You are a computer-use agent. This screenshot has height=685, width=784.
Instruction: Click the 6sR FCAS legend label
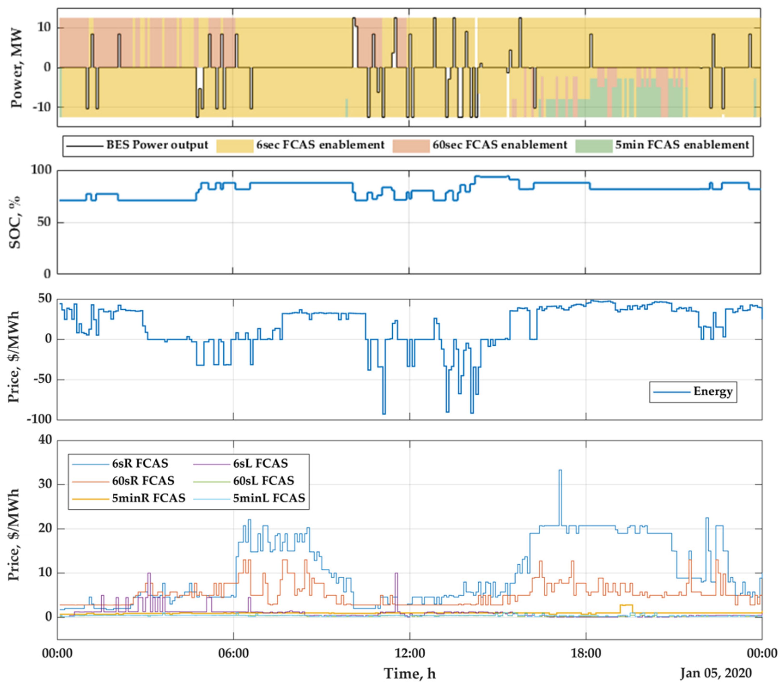tap(140, 463)
